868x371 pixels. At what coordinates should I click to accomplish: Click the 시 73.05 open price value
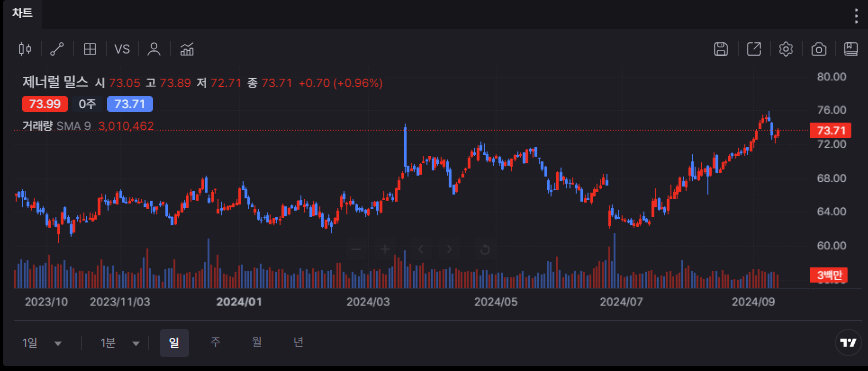(x=118, y=83)
